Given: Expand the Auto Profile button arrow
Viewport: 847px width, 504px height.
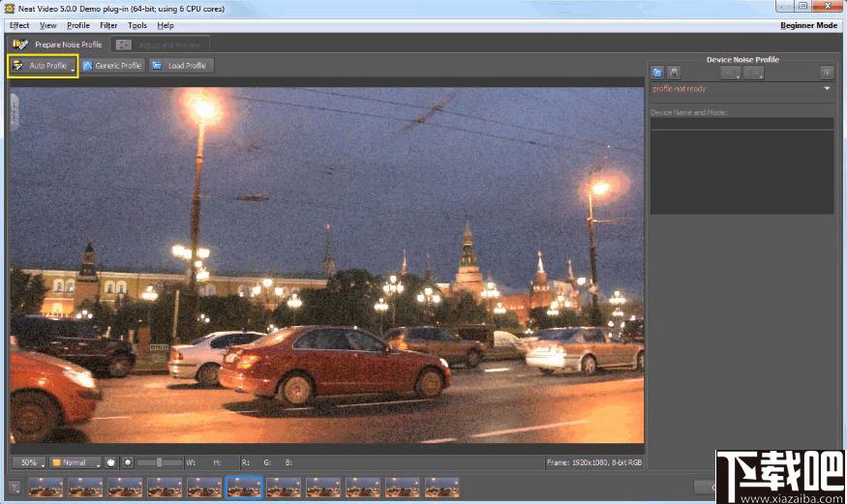Looking at the screenshot, I should [73, 69].
